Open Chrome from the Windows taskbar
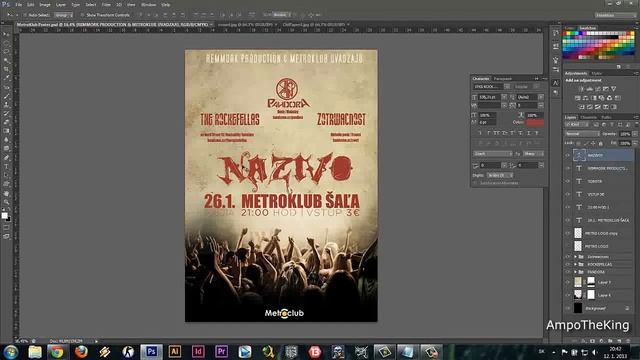 57,351
